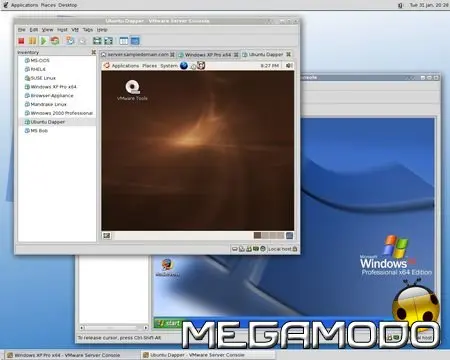Click the guest panel icon next to the globe
Image resolution: width=450 pixels, height=360 pixels.
point(193,66)
